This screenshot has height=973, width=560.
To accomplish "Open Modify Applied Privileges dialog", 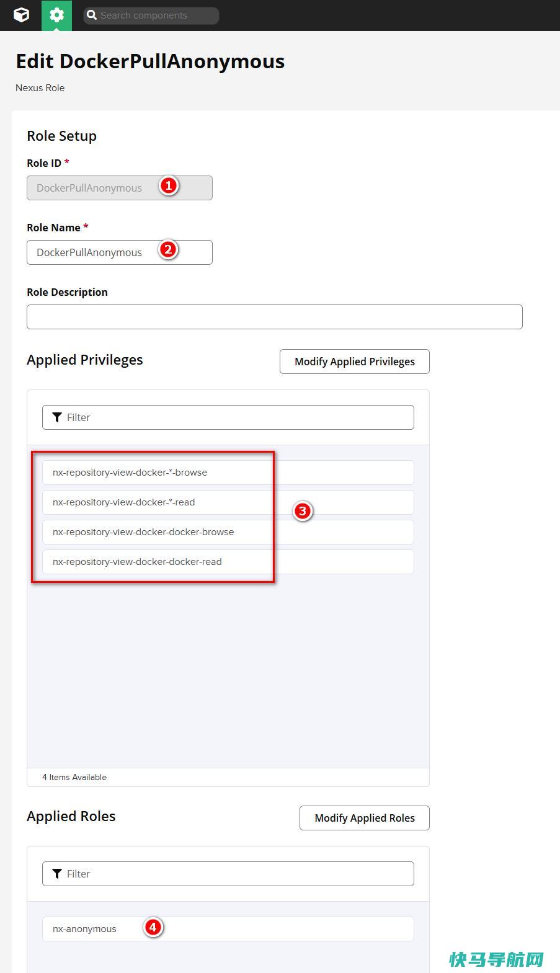I will point(355,362).
